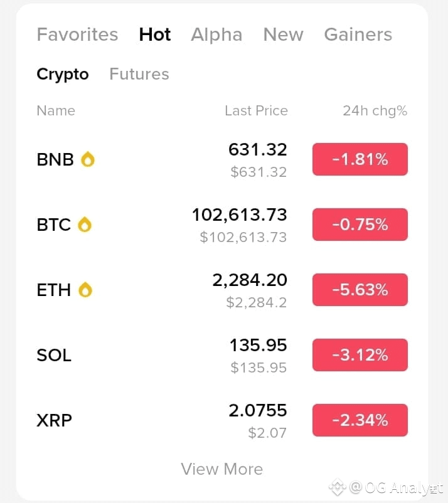448x503 pixels.
Task: Click View More to expand the list
Action: click(x=221, y=469)
